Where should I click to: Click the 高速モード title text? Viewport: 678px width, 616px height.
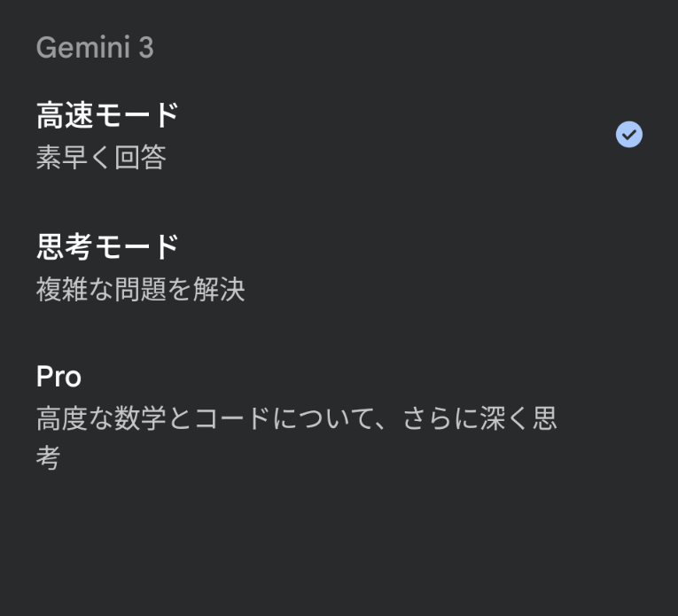pyautogui.click(x=107, y=115)
